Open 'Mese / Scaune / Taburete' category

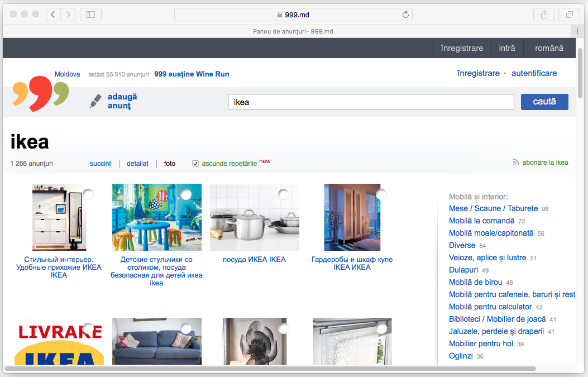coord(493,208)
